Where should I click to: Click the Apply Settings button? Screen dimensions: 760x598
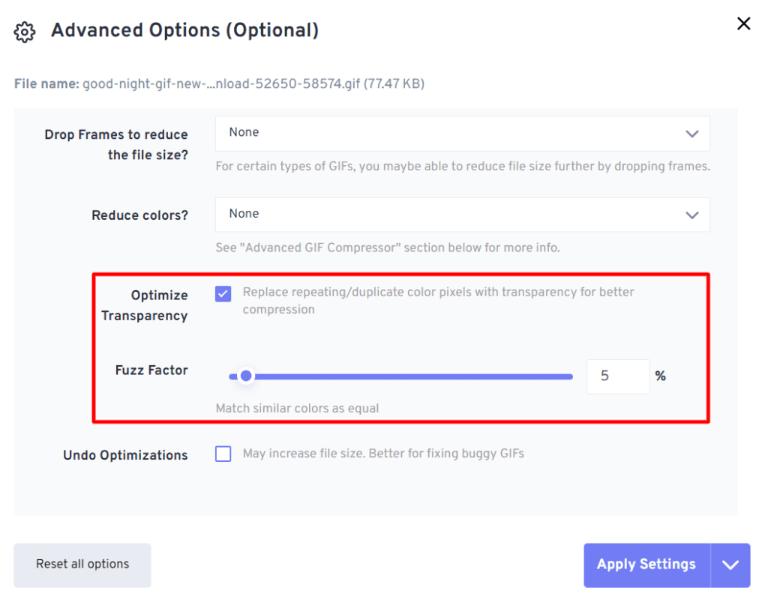[x=647, y=565]
